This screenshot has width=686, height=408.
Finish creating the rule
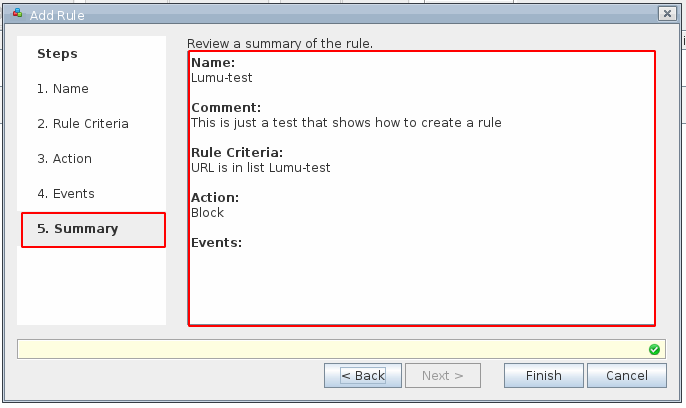(543, 376)
